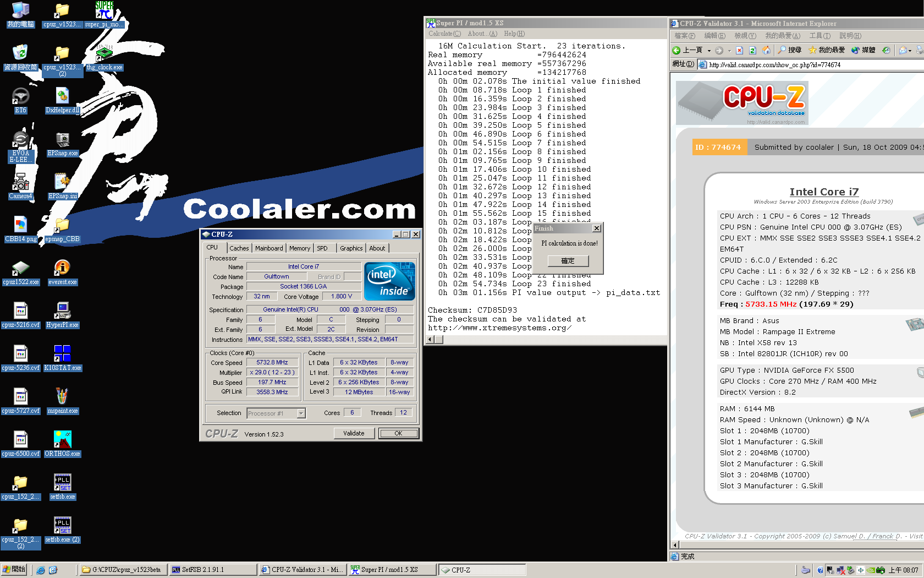The height and width of the screenshot is (578, 924).
Task: Click Internet Explorer Back arrow icon
Action: [676, 50]
